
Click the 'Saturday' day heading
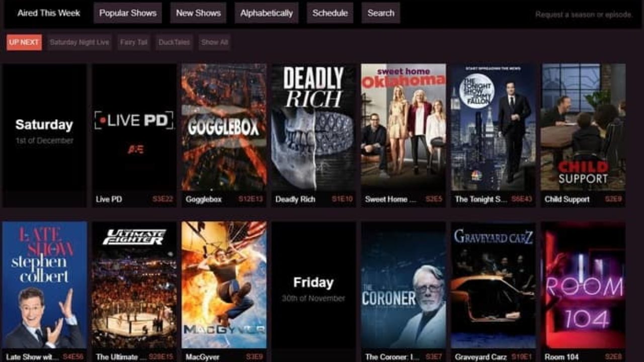coord(44,125)
